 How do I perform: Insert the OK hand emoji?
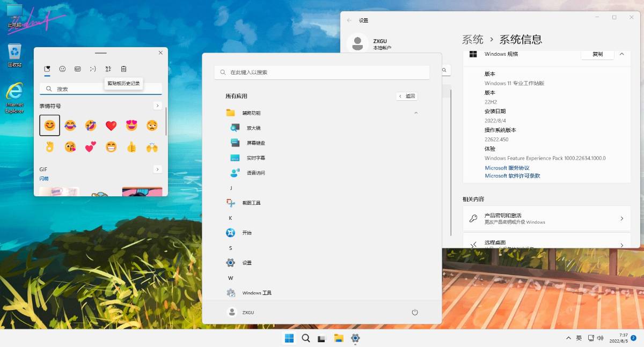pos(49,146)
